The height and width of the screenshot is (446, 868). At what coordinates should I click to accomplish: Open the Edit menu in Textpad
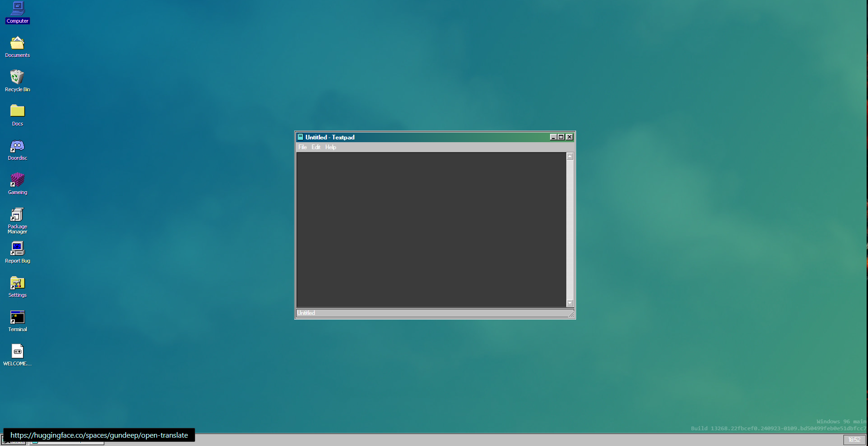click(x=316, y=147)
